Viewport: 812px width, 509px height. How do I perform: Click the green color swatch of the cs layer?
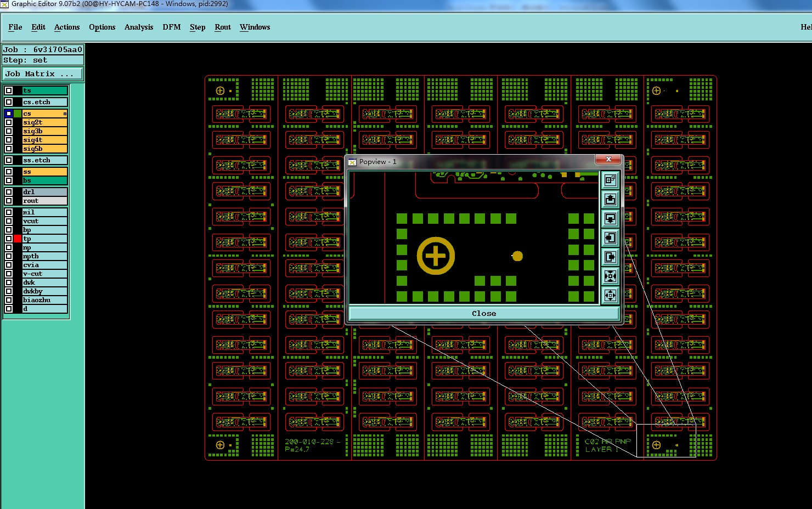pos(18,114)
